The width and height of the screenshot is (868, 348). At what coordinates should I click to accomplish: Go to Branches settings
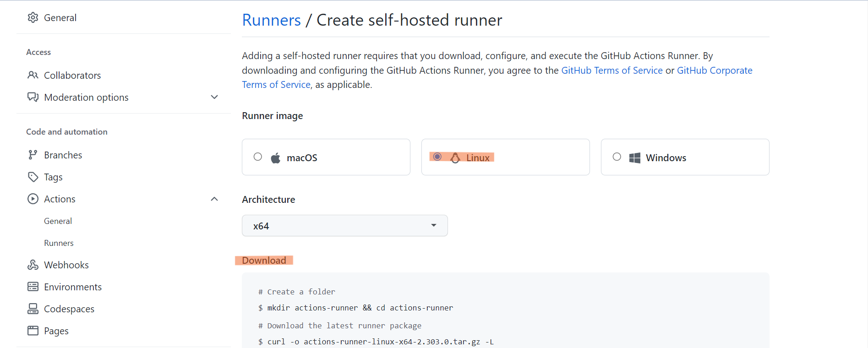[63, 155]
